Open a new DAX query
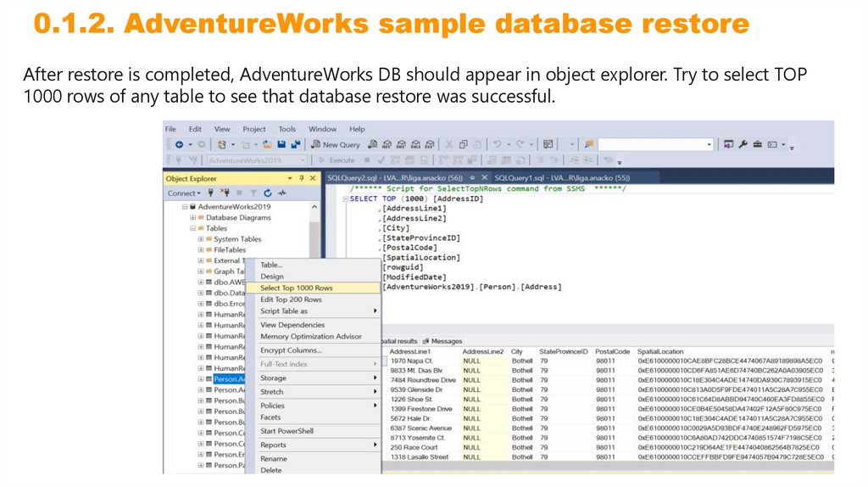 [x=430, y=144]
